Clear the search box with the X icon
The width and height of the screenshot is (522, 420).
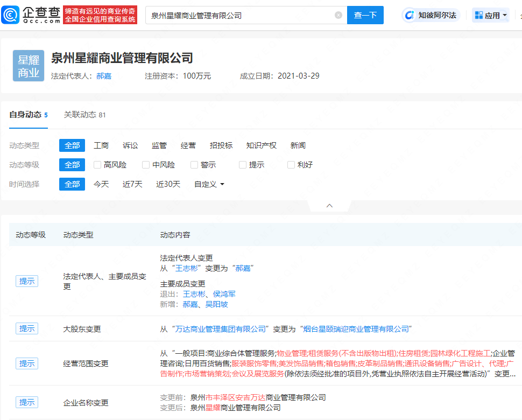coord(338,15)
